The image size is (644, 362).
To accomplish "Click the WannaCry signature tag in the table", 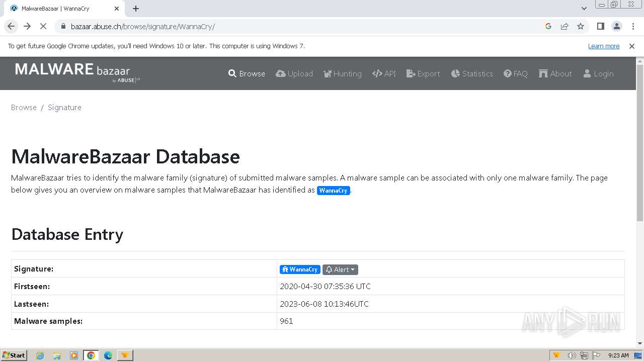I will coord(300,269).
